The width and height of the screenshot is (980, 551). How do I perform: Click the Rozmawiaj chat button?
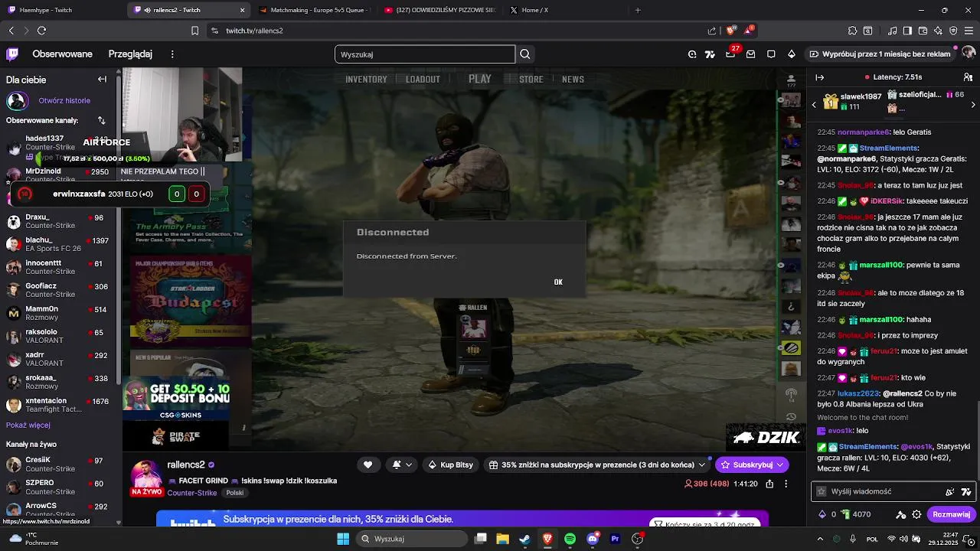tap(952, 514)
